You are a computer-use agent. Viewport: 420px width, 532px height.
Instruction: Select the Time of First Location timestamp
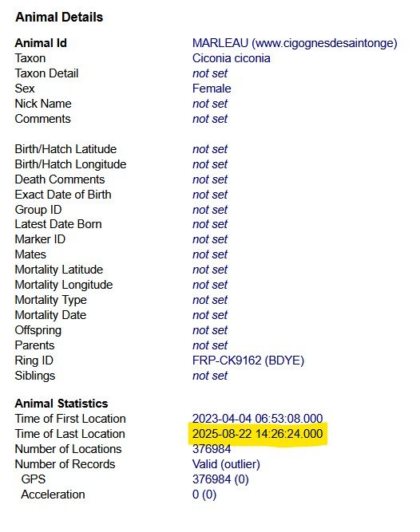pos(258,418)
